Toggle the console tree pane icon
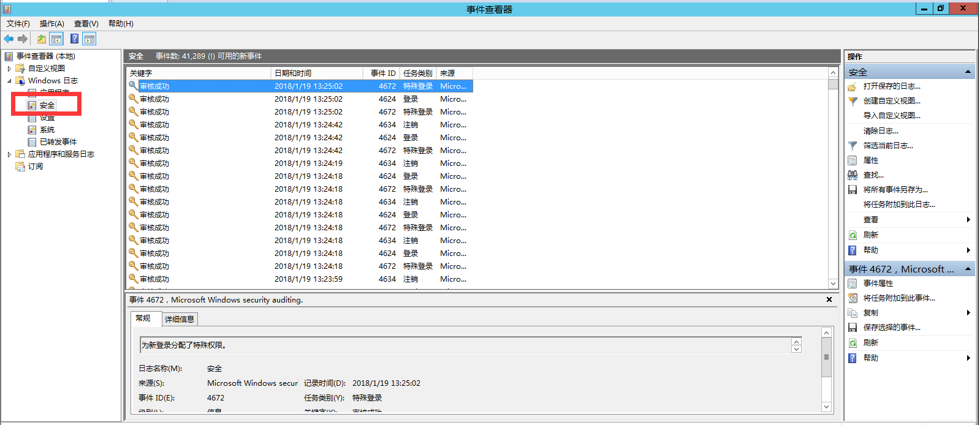 pos(56,39)
